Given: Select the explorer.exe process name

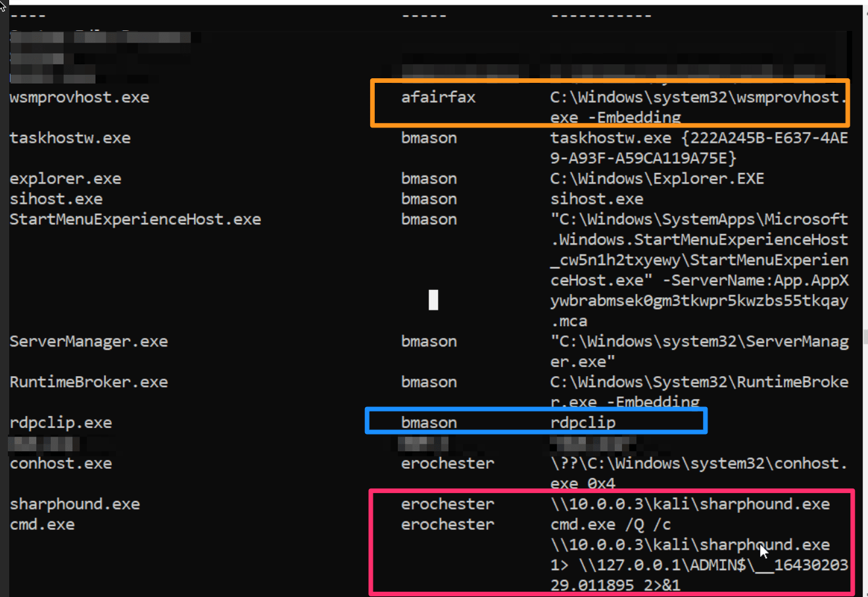Looking at the screenshot, I should click(66, 179).
